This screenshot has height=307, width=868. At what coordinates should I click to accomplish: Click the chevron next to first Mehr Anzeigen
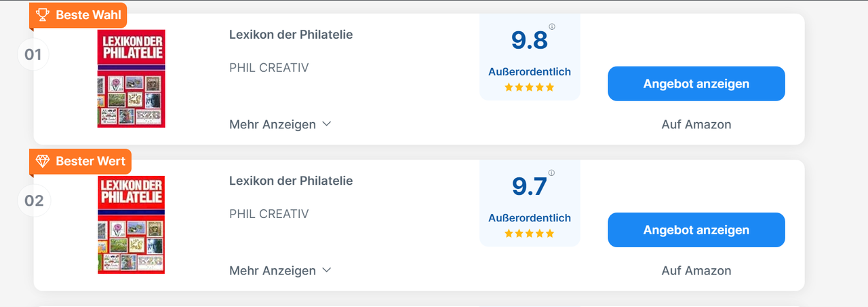(x=326, y=124)
